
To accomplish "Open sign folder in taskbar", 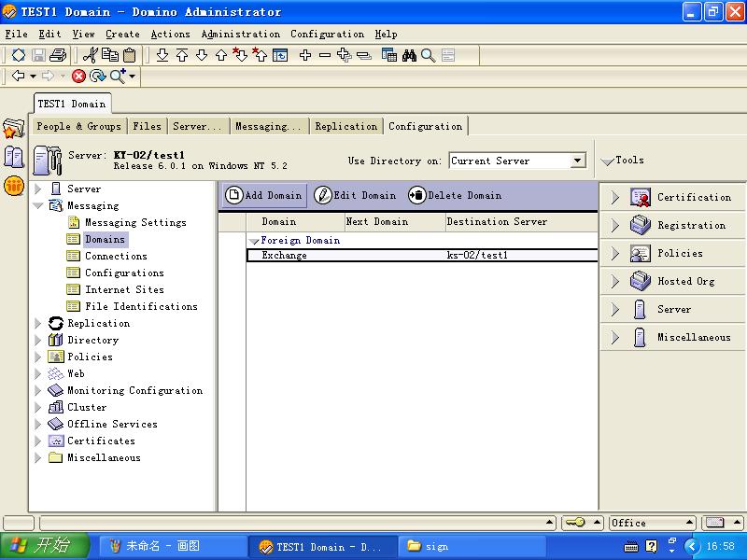I will click(471, 546).
